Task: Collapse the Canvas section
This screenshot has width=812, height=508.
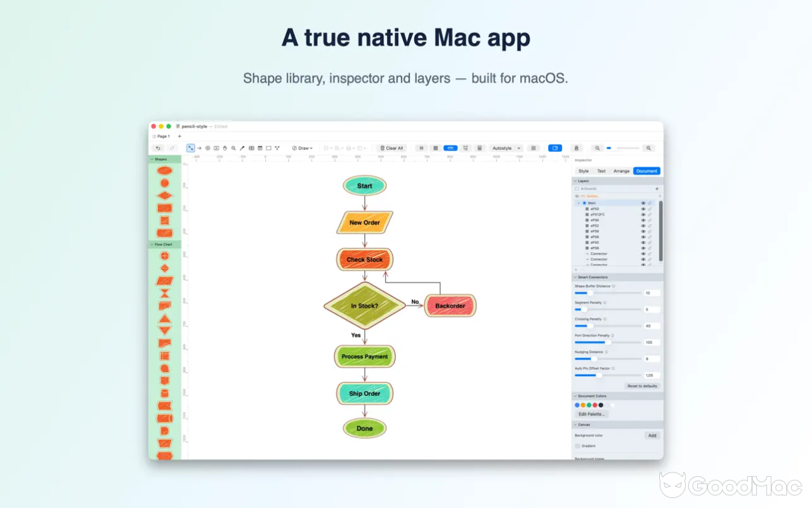Action: [x=575, y=425]
